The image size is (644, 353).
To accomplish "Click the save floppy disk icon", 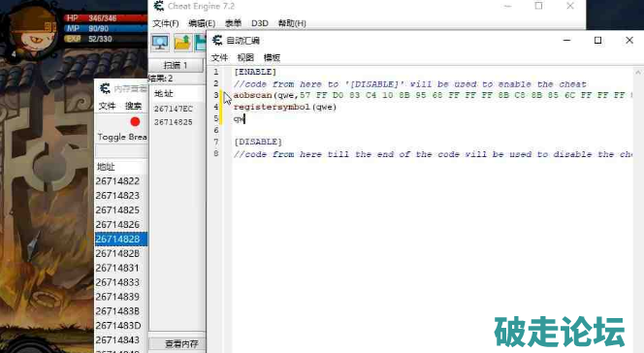I will [201, 43].
